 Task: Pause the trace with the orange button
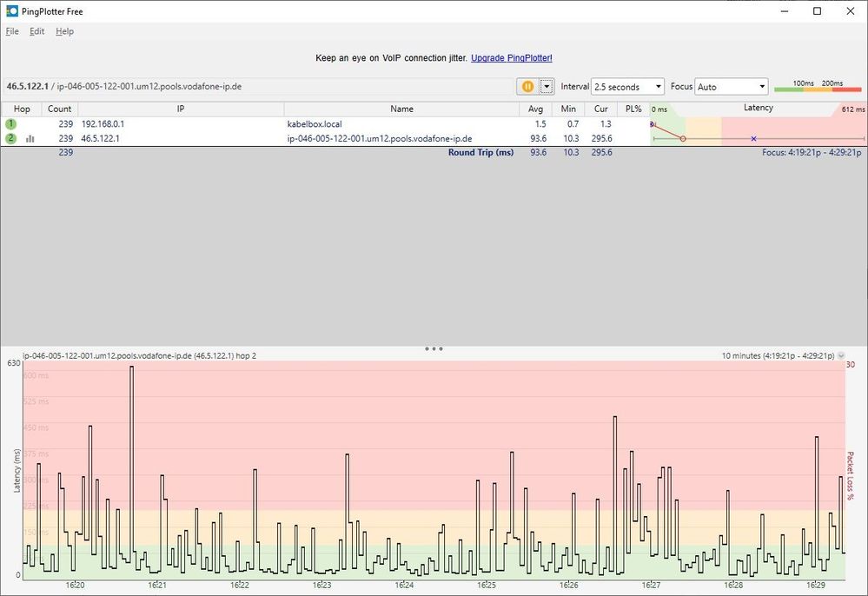527,86
